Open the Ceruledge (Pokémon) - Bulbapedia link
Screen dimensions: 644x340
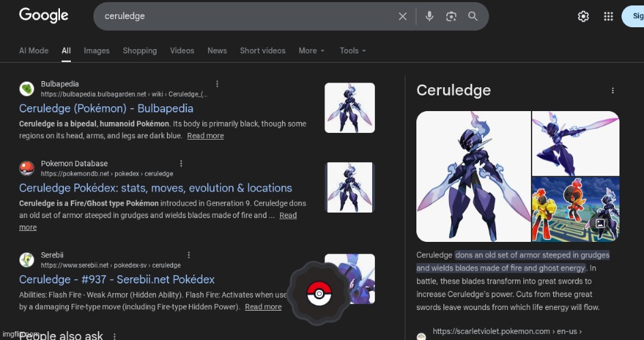pyautogui.click(x=106, y=108)
